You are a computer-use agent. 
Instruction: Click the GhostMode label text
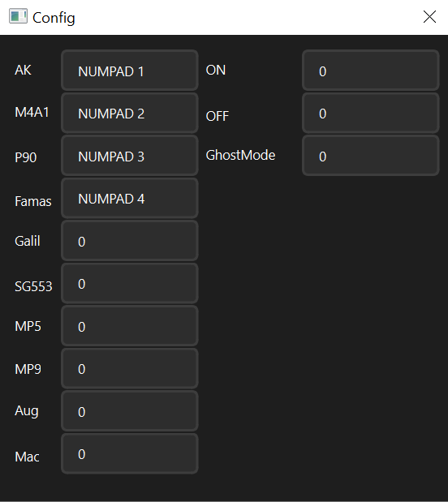pos(240,155)
